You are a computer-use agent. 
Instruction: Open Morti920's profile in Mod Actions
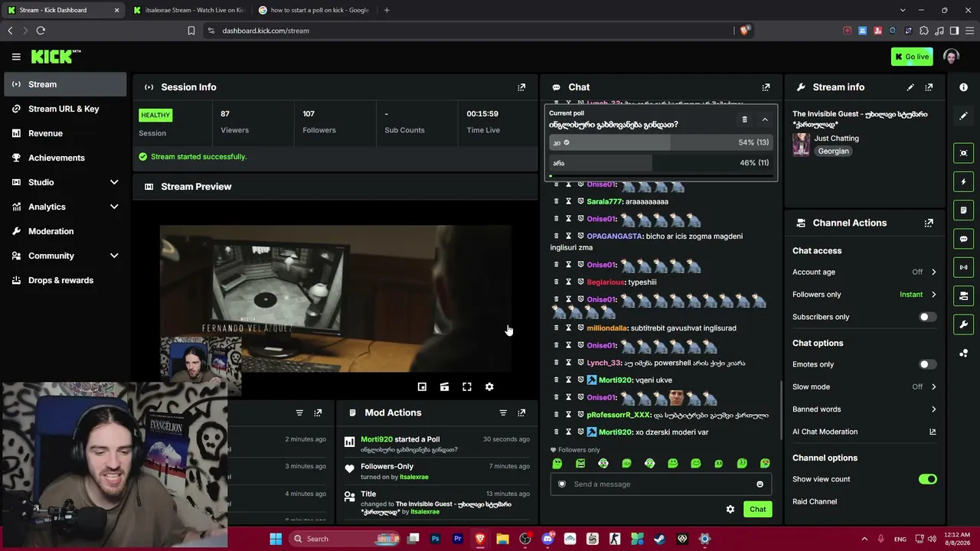pos(377,439)
